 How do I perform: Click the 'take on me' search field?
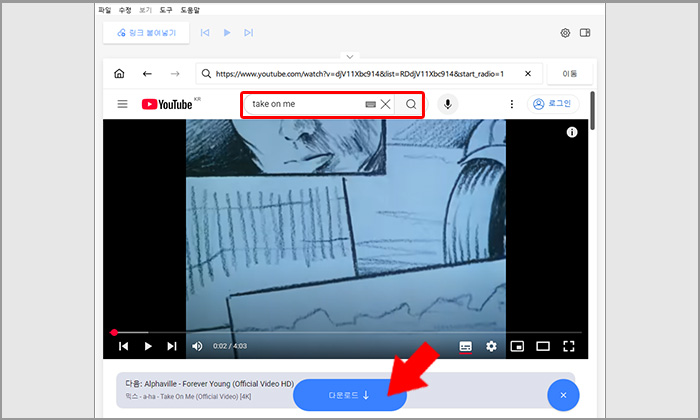pos(306,104)
